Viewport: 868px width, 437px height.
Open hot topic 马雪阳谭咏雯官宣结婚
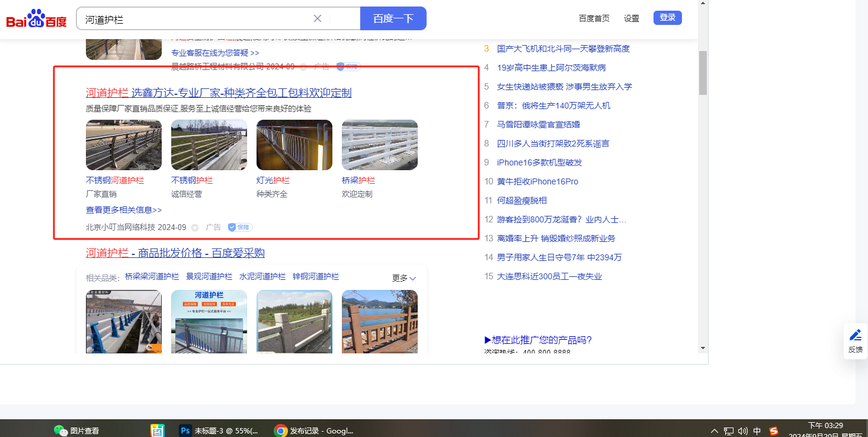pyautogui.click(x=539, y=125)
